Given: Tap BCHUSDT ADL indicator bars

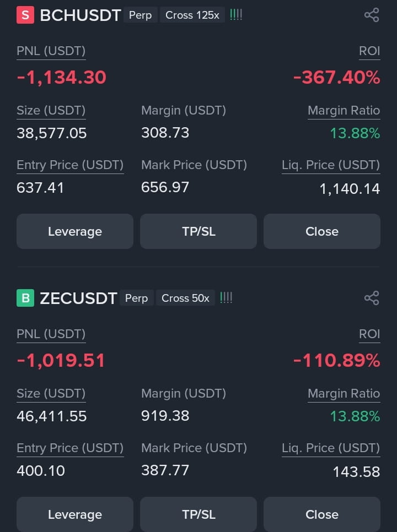Looking at the screenshot, I should click(x=236, y=15).
